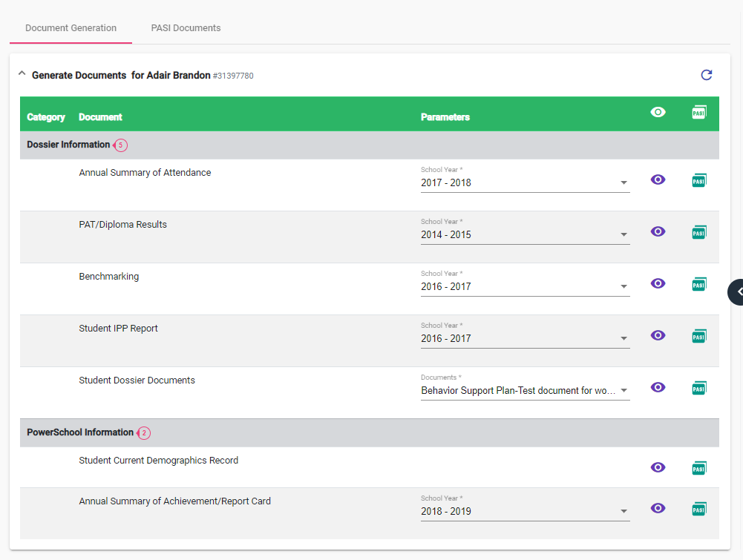Send Annual Summary of Attendance to PASI
Viewport: 743px width, 560px height.
(x=698, y=180)
